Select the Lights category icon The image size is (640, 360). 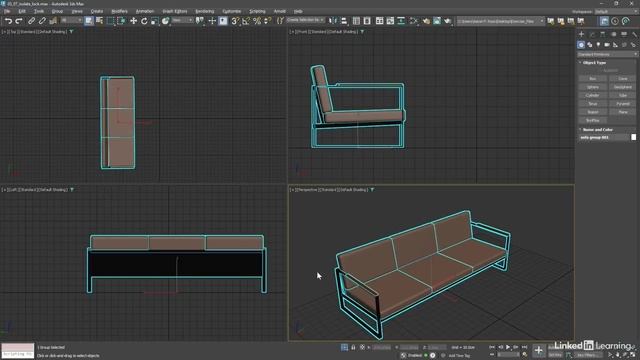click(598, 45)
